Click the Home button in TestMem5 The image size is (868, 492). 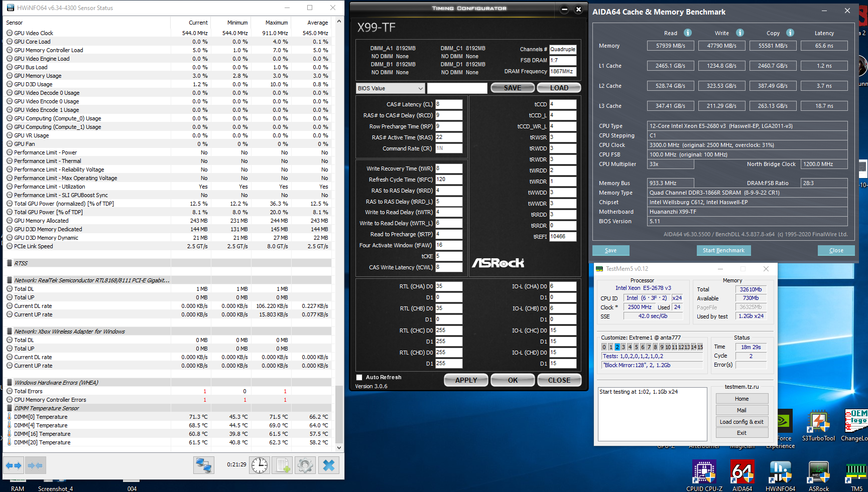coord(741,399)
